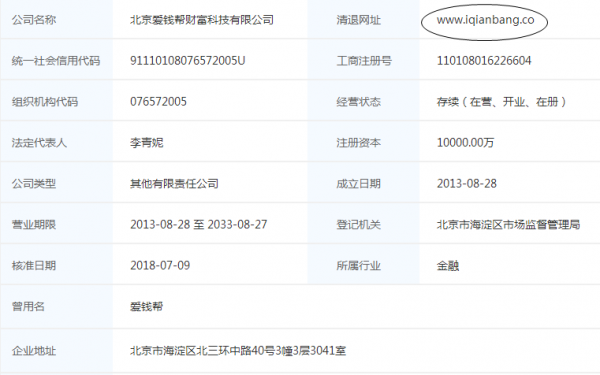Select founding date 2013-08-28

click(467, 184)
